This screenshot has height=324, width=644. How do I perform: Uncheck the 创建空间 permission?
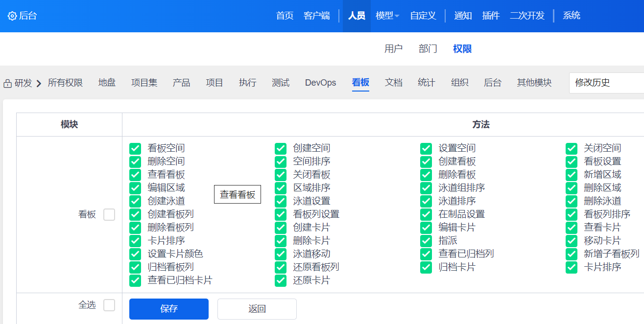(281, 148)
